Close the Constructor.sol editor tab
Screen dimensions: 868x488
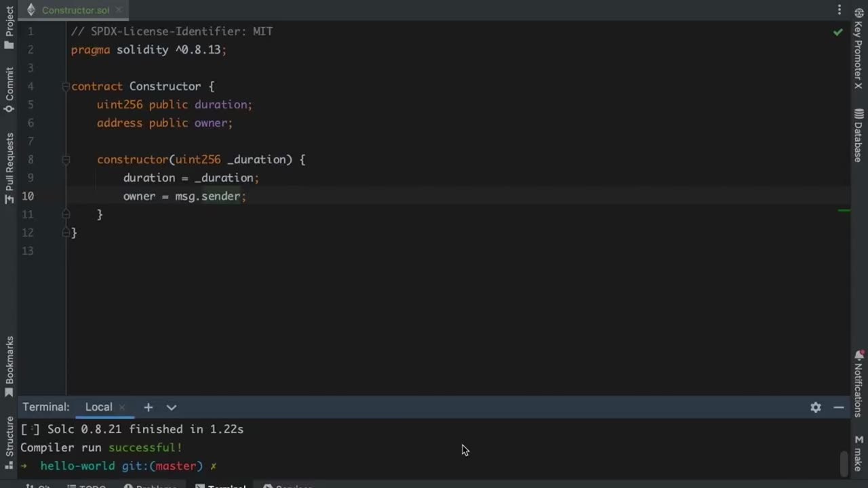pos(119,10)
